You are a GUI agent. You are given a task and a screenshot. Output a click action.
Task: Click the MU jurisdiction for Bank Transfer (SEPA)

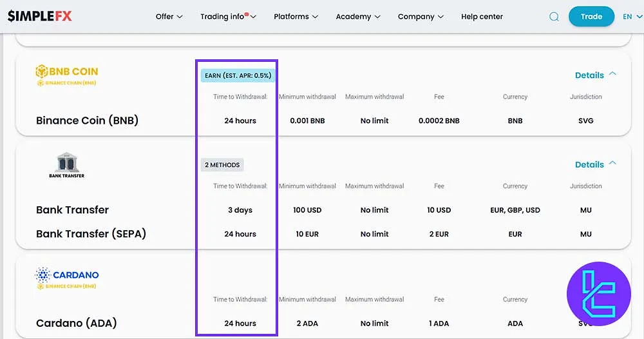pos(585,234)
